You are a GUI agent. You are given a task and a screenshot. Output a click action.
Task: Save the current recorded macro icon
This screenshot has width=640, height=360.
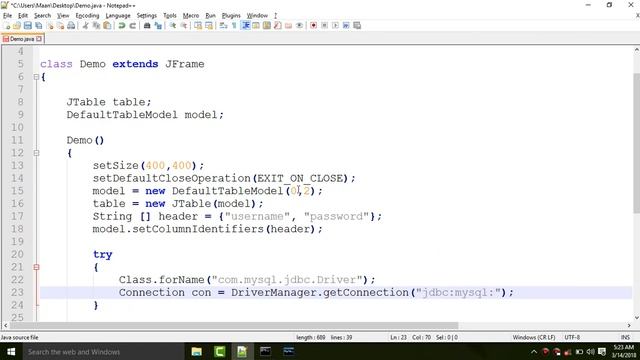[x=357, y=26]
